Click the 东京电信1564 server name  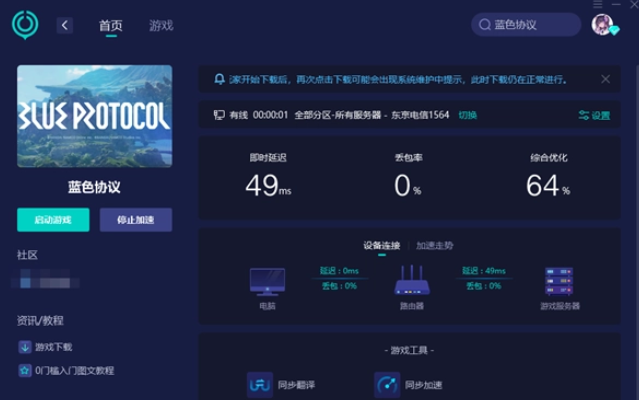pos(420,115)
